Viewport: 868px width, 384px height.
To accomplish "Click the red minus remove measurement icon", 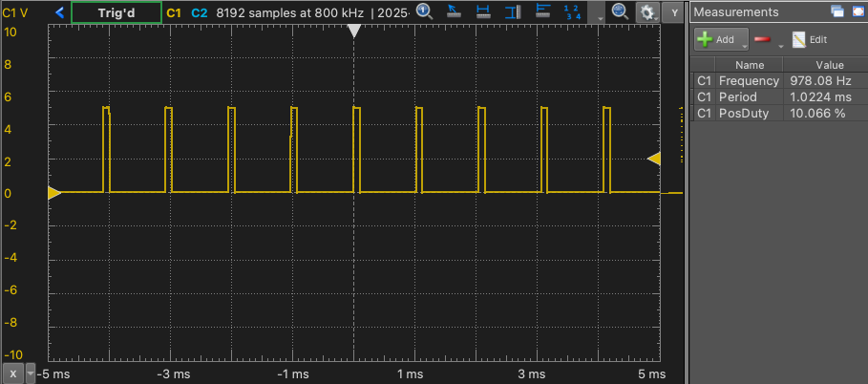I will pyautogui.click(x=762, y=40).
